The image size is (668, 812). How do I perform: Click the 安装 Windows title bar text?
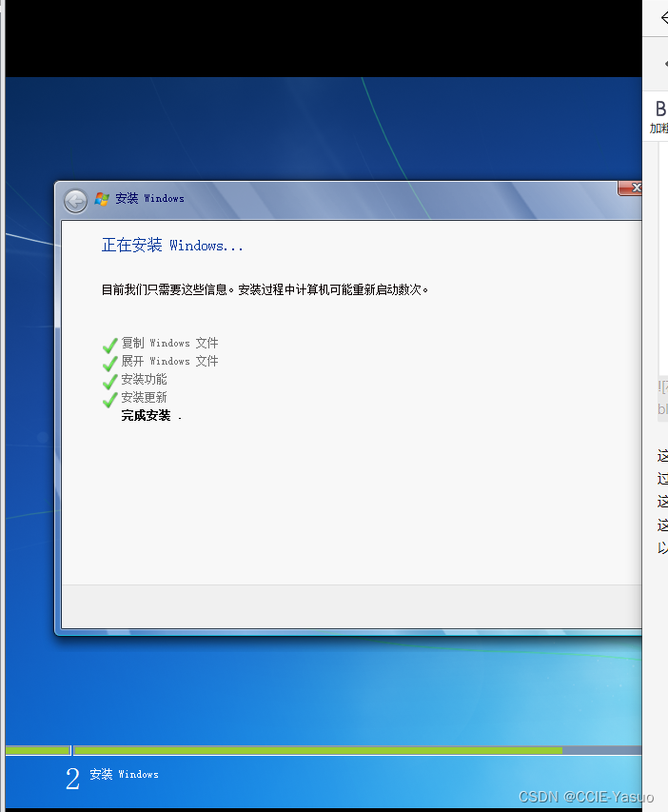point(149,198)
